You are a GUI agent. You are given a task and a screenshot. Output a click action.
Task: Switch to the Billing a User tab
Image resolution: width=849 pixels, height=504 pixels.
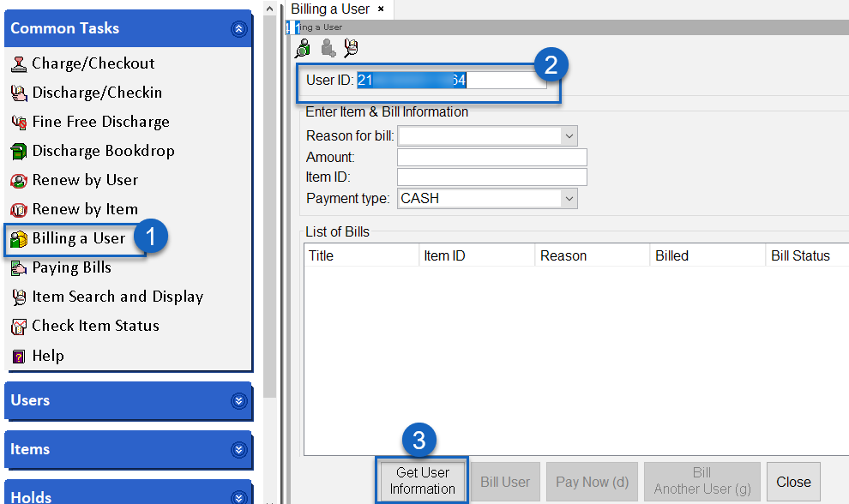(x=330, y=9)
